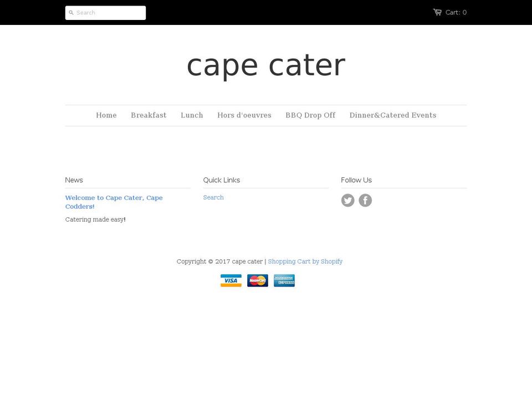Open the shopping cart icon
This screenshot has height=399, width=532.
[437, 12]
